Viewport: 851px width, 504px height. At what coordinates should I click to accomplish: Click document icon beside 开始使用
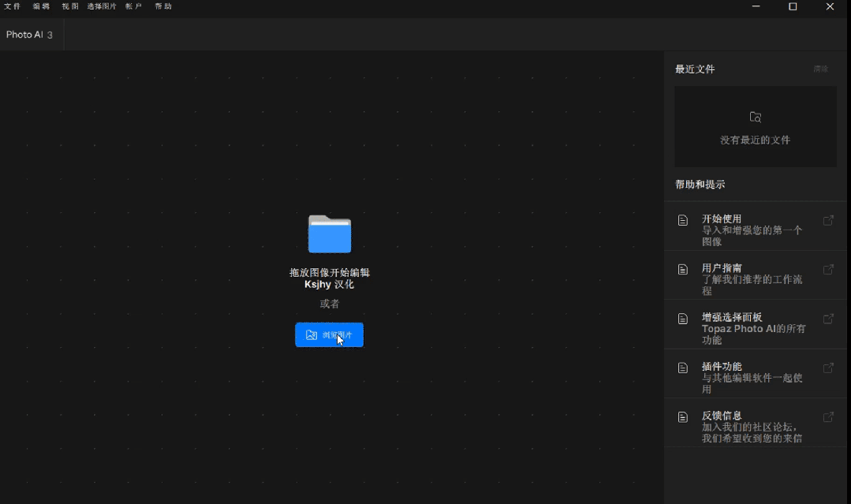pos(683,220)
